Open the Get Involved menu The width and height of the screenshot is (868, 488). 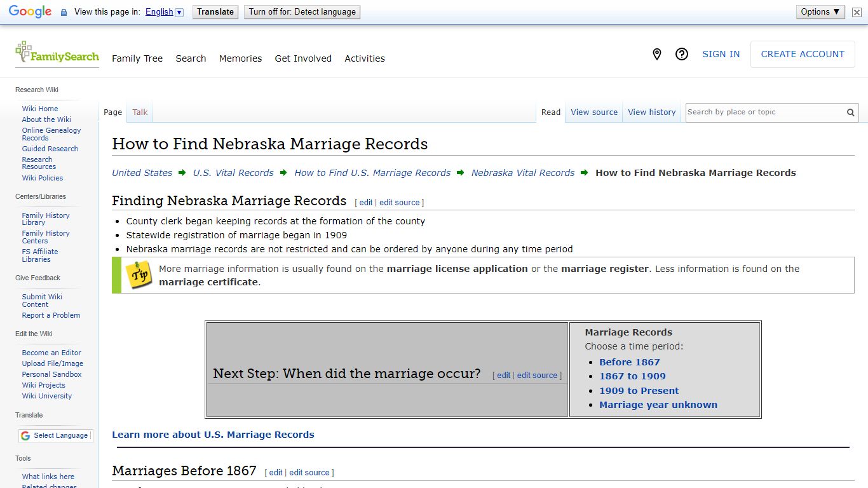click(x=303, y=58)
